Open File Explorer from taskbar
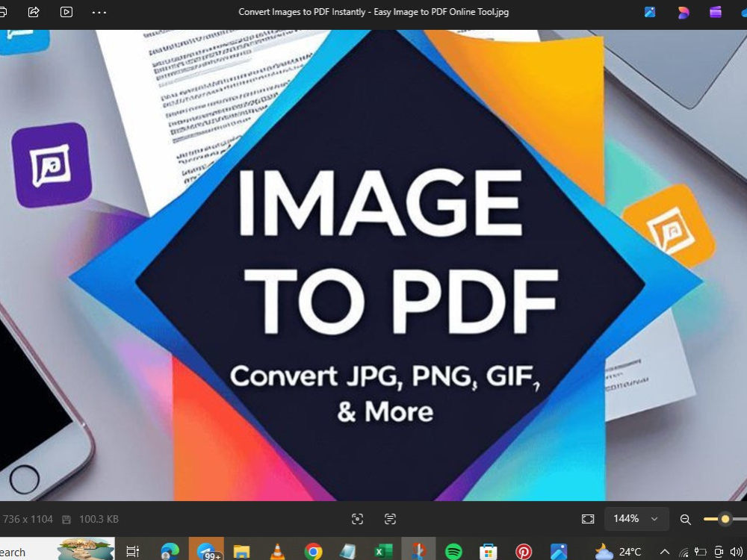Screen dimensions: 747x560 (241, 552)
